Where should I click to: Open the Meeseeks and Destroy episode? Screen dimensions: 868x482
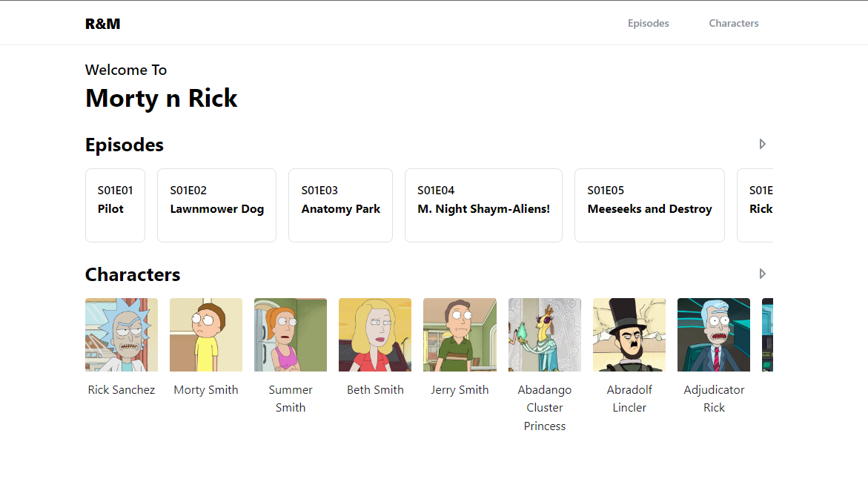[x=649, y=205]
